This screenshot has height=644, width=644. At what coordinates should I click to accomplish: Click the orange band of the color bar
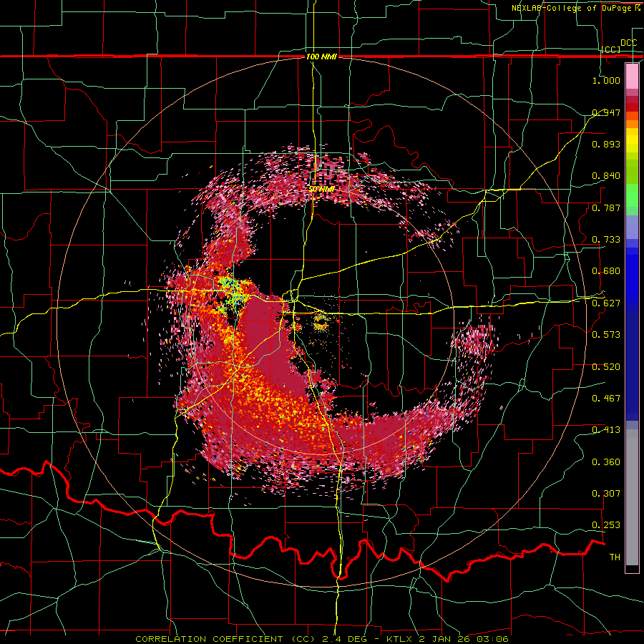click(x=632, y=120)
